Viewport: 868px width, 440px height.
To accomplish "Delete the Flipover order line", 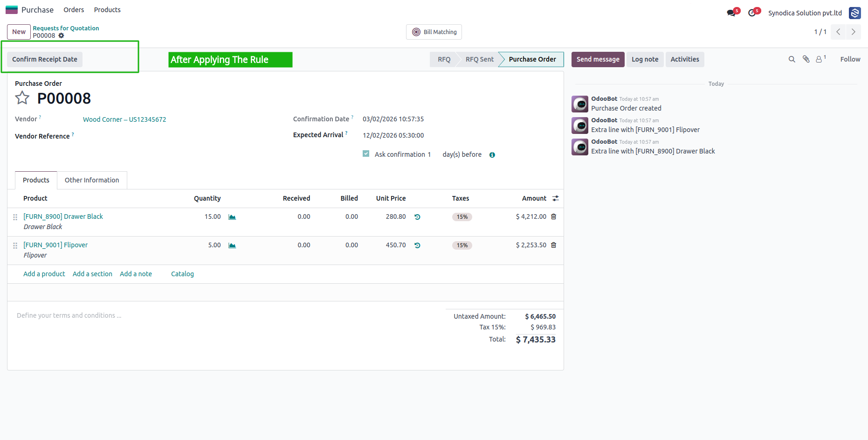I will (x=554, y=245).
